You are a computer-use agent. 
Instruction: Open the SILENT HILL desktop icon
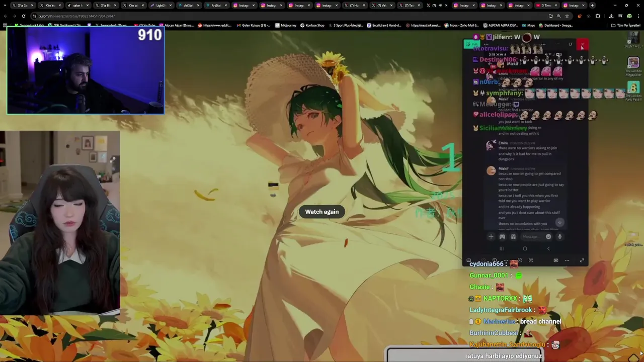(633, 40)
